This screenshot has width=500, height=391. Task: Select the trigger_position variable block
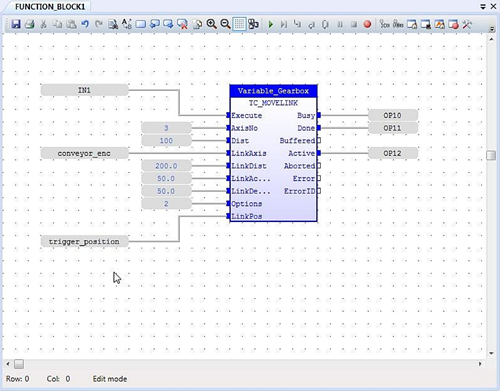(x=84, y=241)
